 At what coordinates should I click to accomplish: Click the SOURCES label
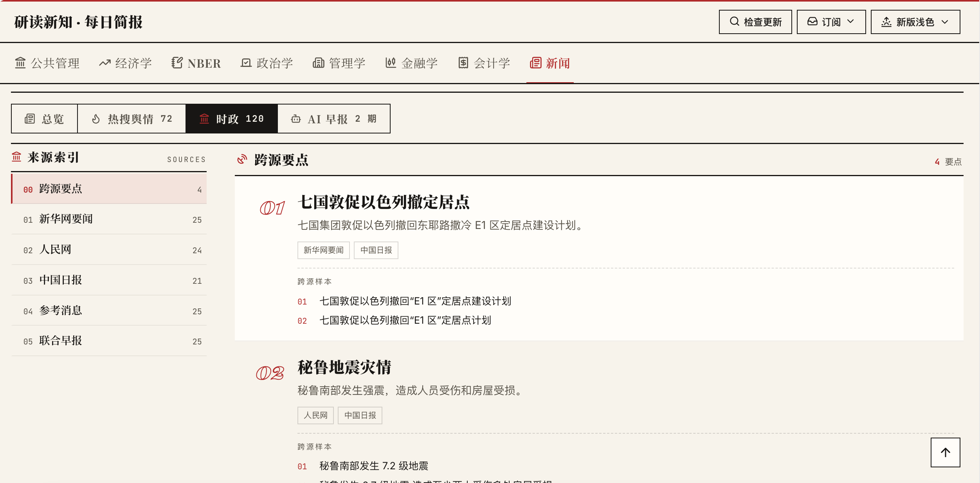pyautogui.click(x=186, y=159)
